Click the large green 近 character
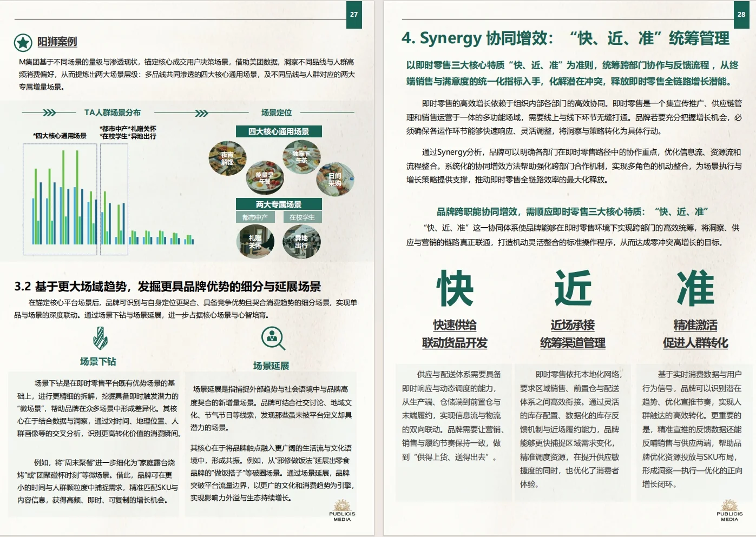 (573, 288)
